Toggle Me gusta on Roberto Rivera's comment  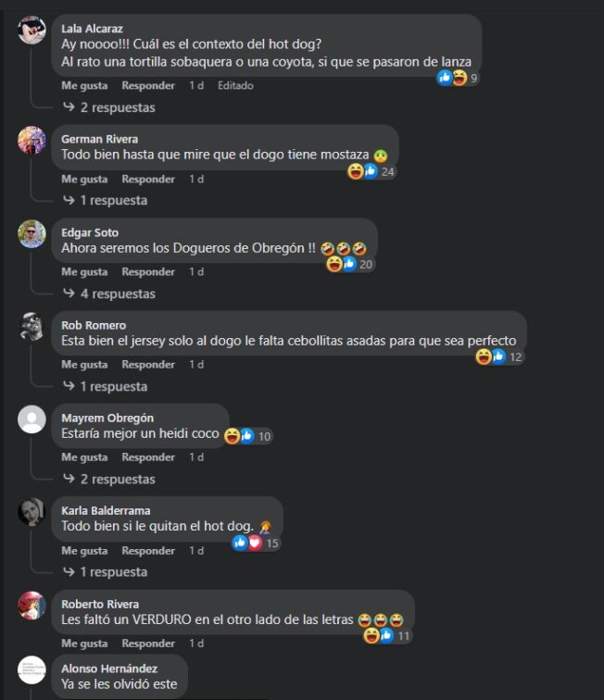pyautogui.click(x=84, y=644)
